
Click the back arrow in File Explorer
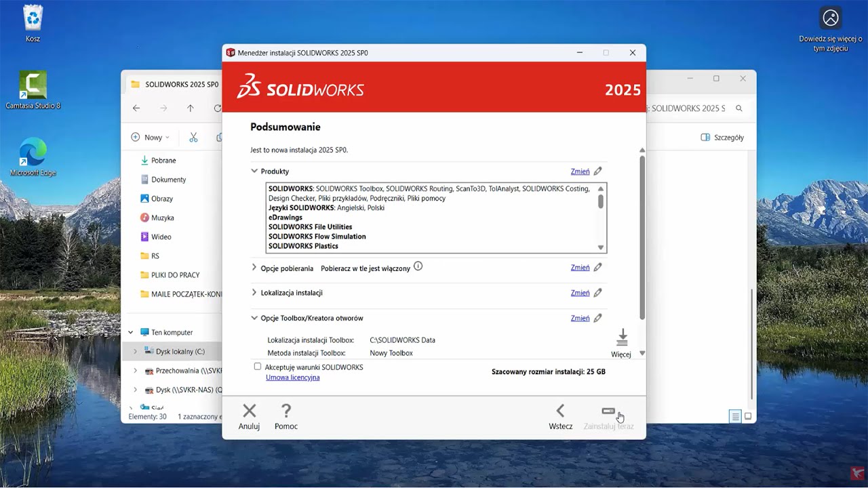pos(136,108)
